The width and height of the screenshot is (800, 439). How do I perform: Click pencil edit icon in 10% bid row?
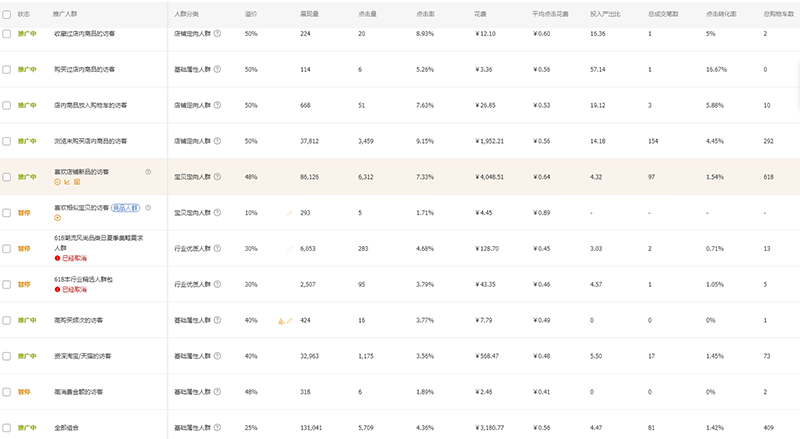pyautogui.click(x=290, y=213)
